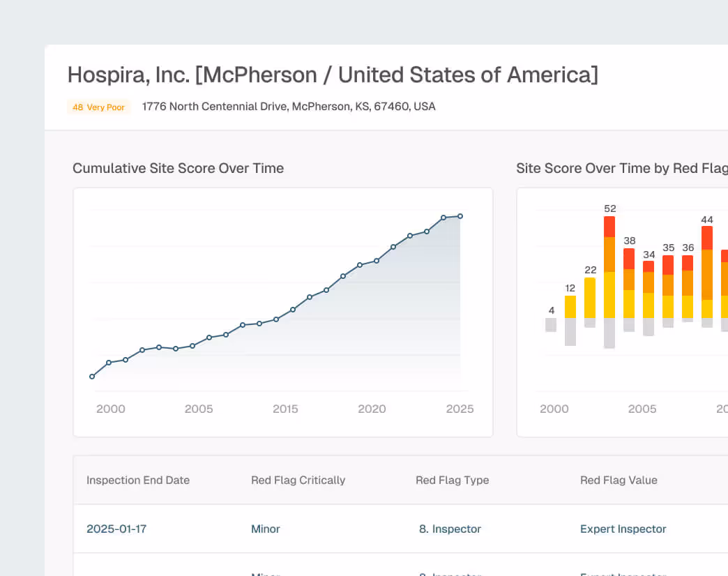Select the final 2025 data point on the line chart

pos(460,216)
